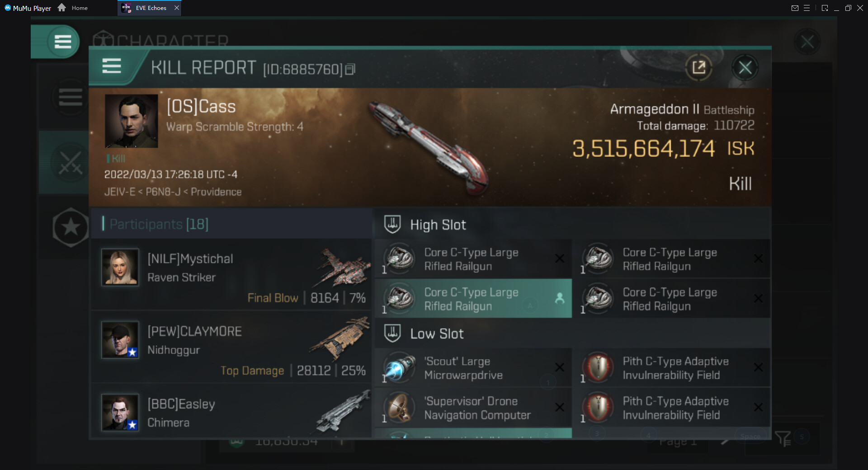The height and width of the screenshot is (470, 868).
Task: Open the main menu in top-left corner
Action: coord(63,42)
